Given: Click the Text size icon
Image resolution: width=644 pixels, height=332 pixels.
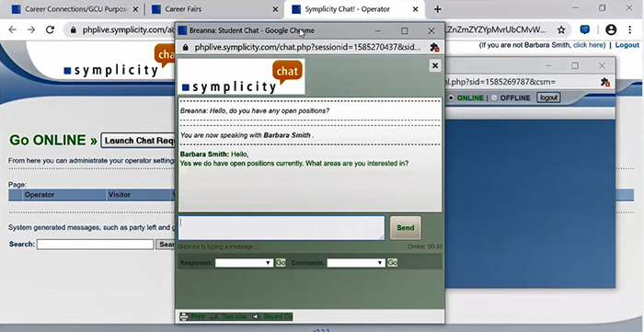Looking at the screenshot, I should coord(214,316).
